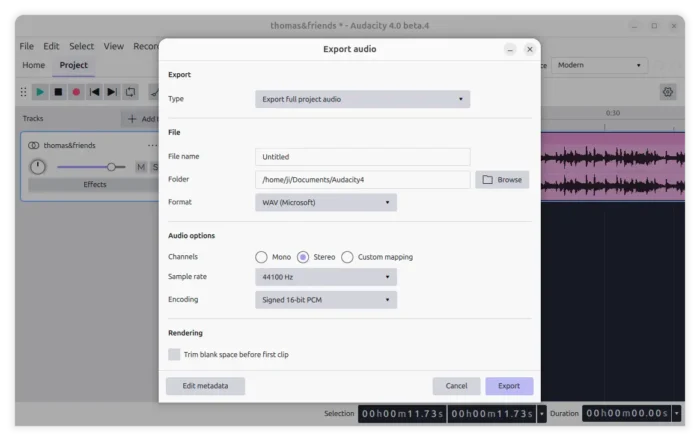Start playback with the green Play button
The image size is (700, 441).
click(x=40, y=92)
